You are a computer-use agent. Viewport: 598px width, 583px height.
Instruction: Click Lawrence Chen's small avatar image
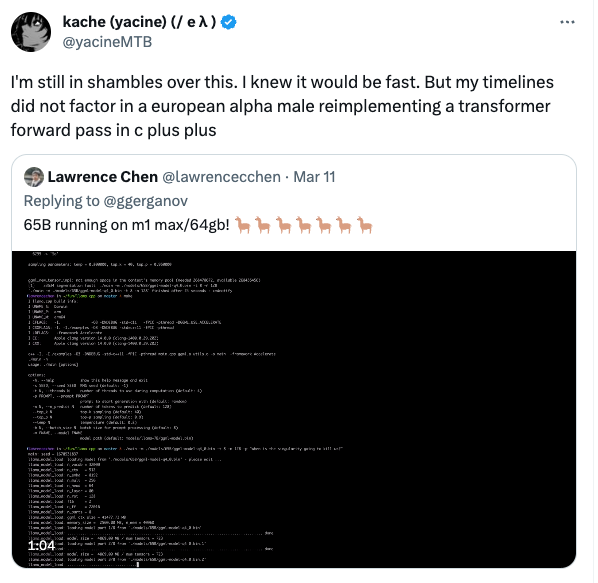[34, 177]
